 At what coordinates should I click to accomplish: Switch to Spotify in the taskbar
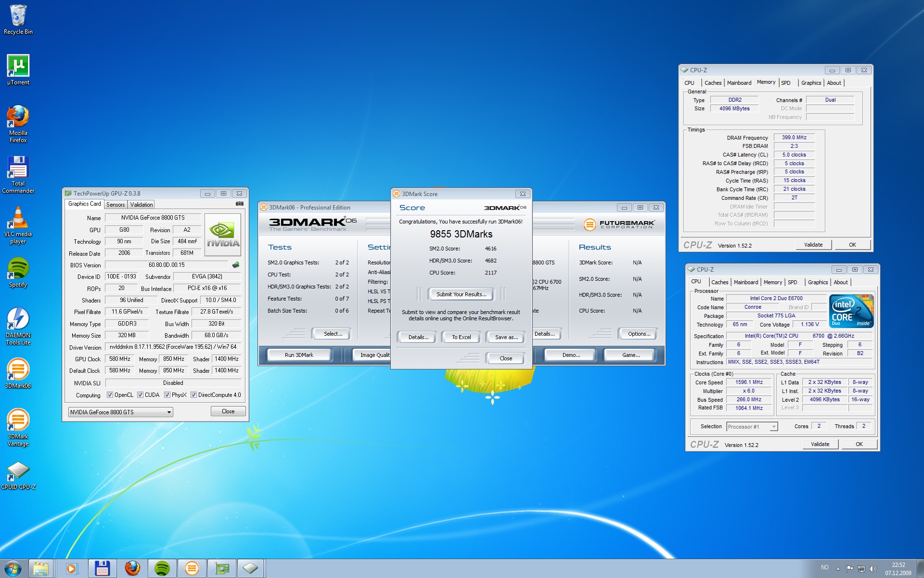(162, 568)
